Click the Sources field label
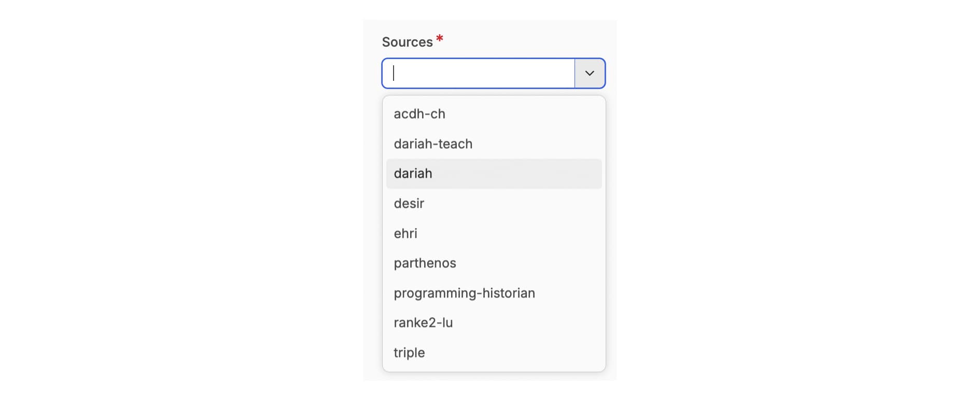 pyautogui.click(x=407, y=42)
